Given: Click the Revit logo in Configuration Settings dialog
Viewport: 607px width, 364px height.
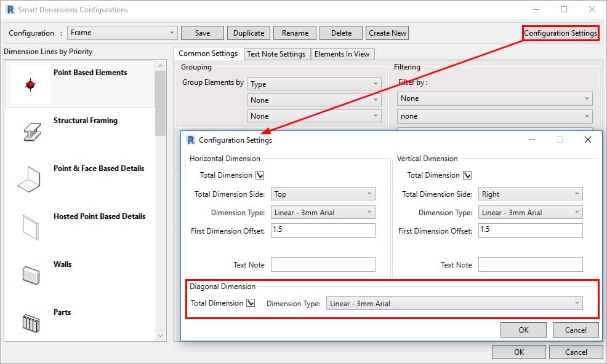Looking at the screenshot, I should coord(190,140).
